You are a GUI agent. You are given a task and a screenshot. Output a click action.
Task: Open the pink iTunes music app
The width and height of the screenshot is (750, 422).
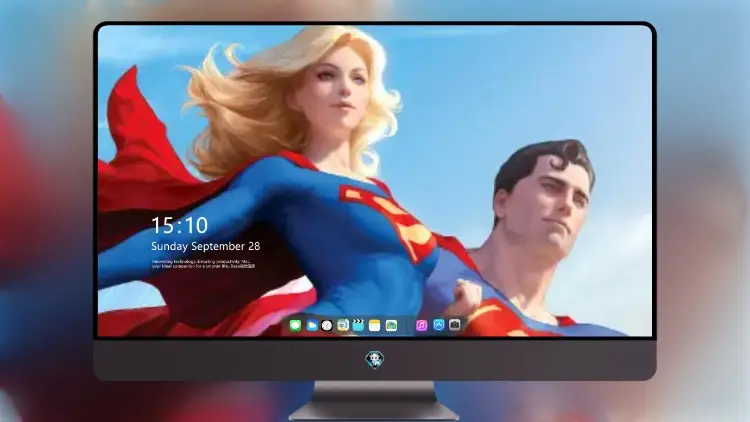pyautogui.click(x=421, y=325)
